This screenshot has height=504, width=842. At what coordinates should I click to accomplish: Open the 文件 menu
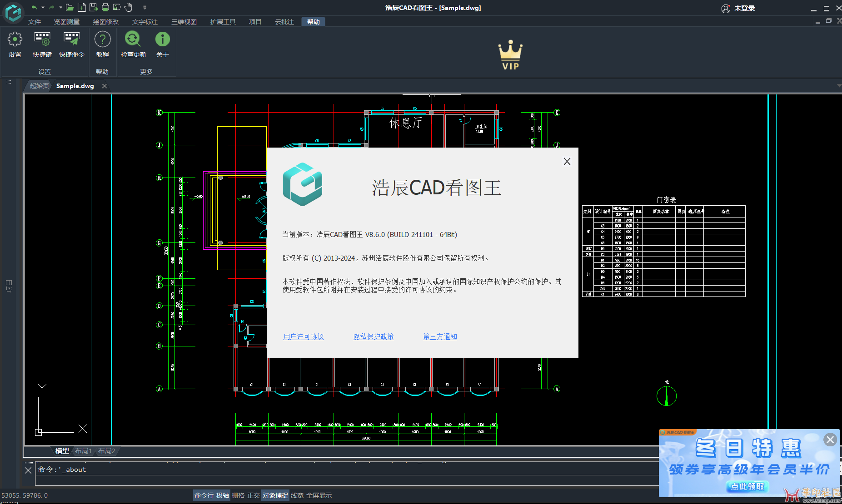click(x=35, y=22)
